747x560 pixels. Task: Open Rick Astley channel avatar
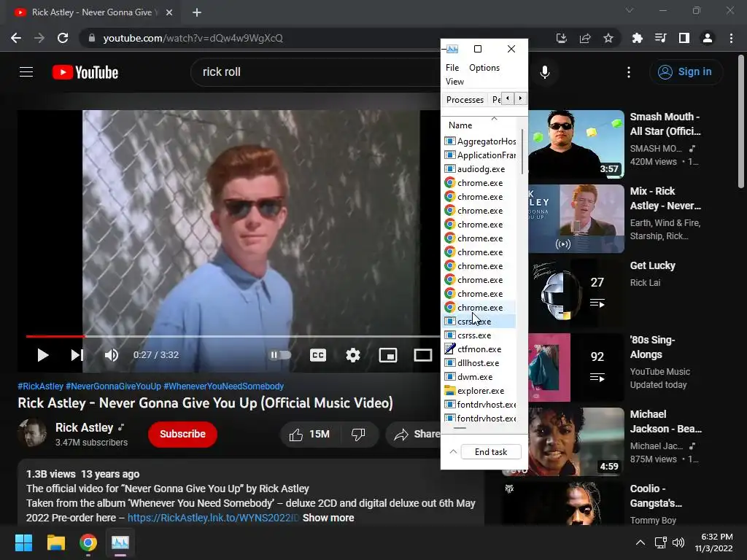pyautogui.click(x=32, y=433)
